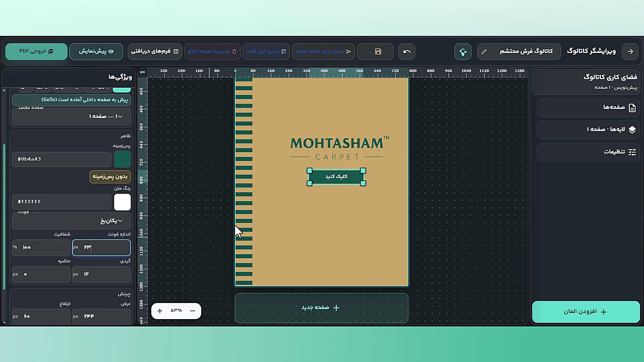Expand the فونت font dropdown showing یکان‌بخ
Image resolution: width=644 pixels, height=362 pixels.
click(71, 221)
